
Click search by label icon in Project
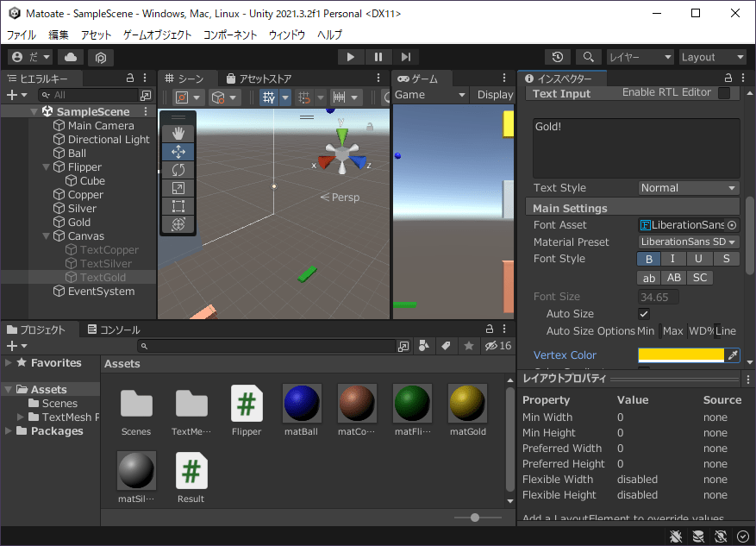[x=446, y=346]
